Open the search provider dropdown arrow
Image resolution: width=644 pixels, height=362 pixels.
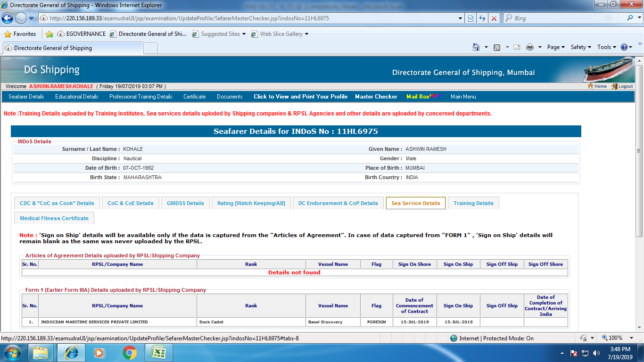tap(639, 18)
